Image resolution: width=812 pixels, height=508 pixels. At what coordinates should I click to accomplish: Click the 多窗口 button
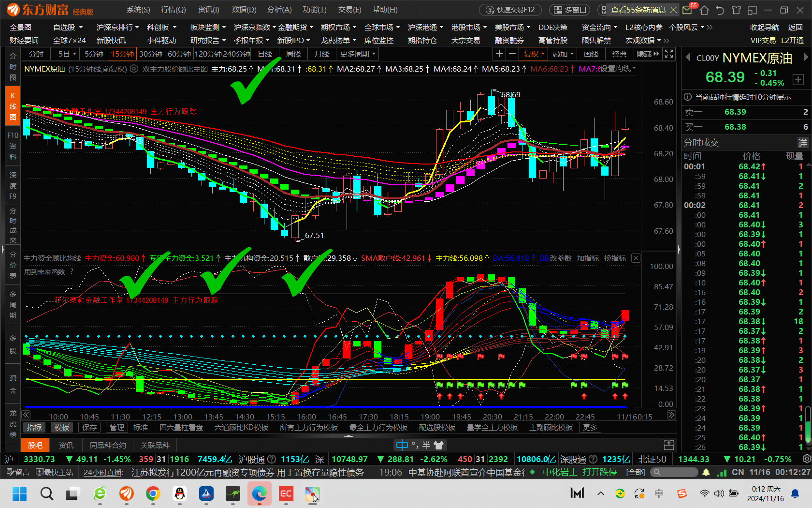coord(569,10)
